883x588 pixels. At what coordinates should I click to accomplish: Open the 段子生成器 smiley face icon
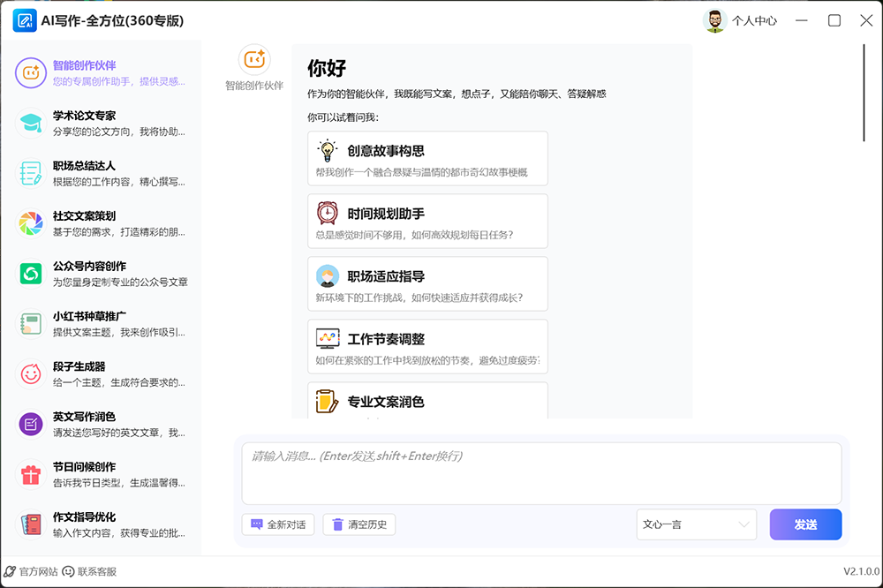(31, 374)
